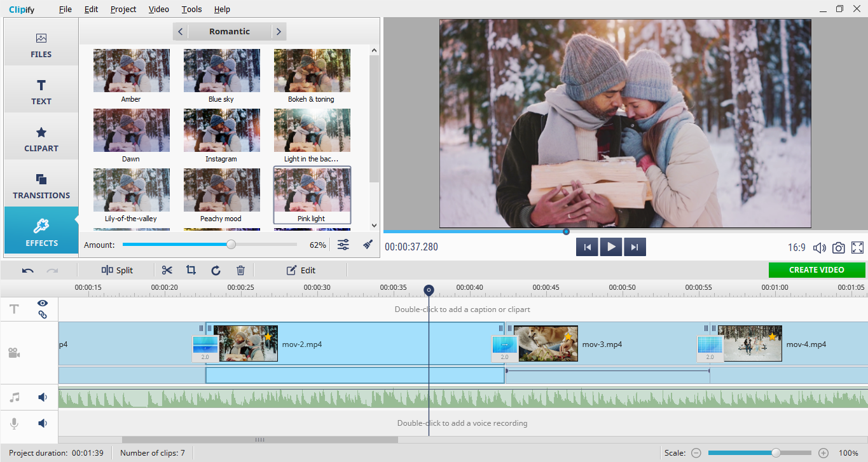Open transition before mov-3.mp4
This screenshot has width=868, height=462.
tap(505, 348)
